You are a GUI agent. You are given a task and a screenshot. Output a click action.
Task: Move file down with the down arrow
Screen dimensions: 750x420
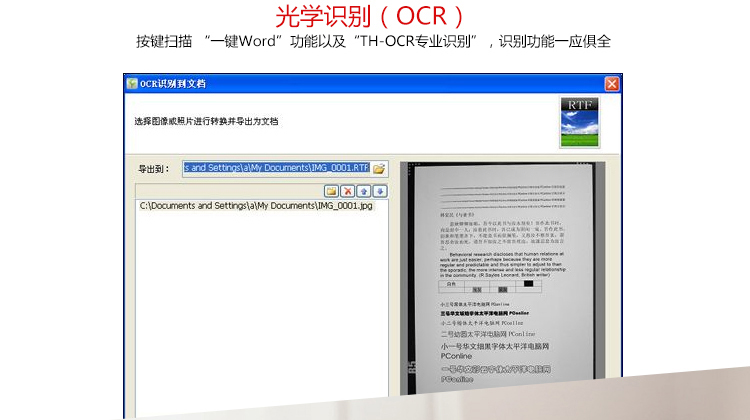pyautogui.click(x=380, y=191)
